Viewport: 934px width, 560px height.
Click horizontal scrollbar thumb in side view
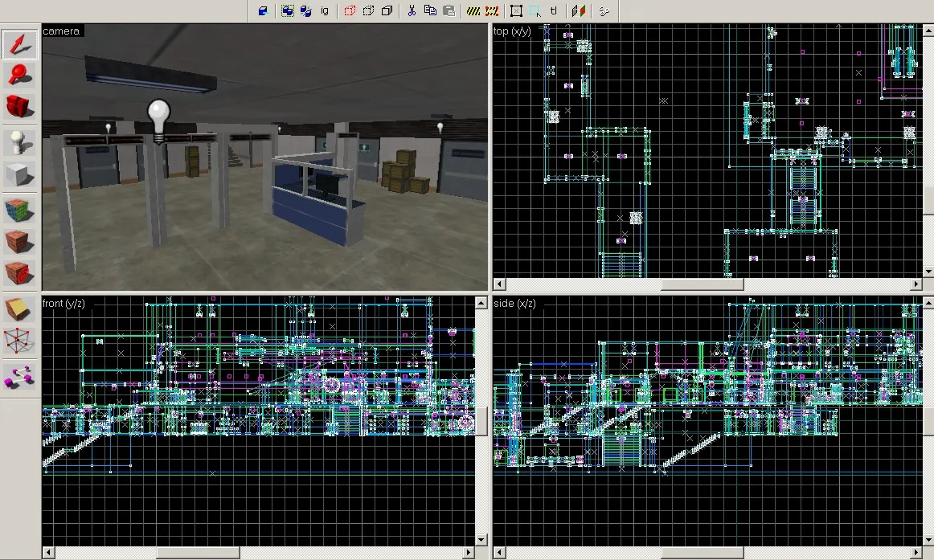[x=701, y=553]
